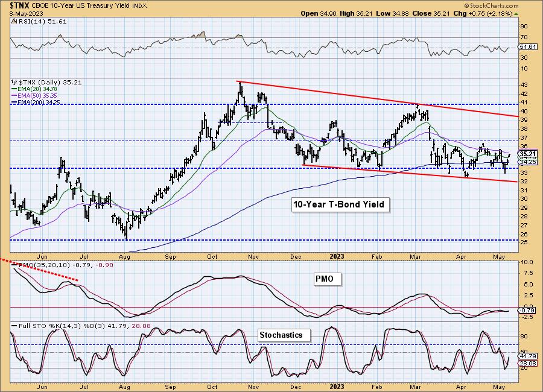Click the $TNX ticker symbol in the title

pos(20,5)
